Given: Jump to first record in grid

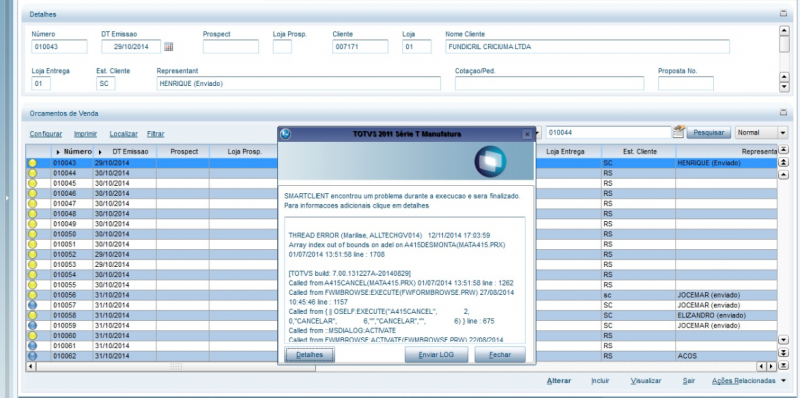Looking at the screenshot, I should (x=783, y=150).
